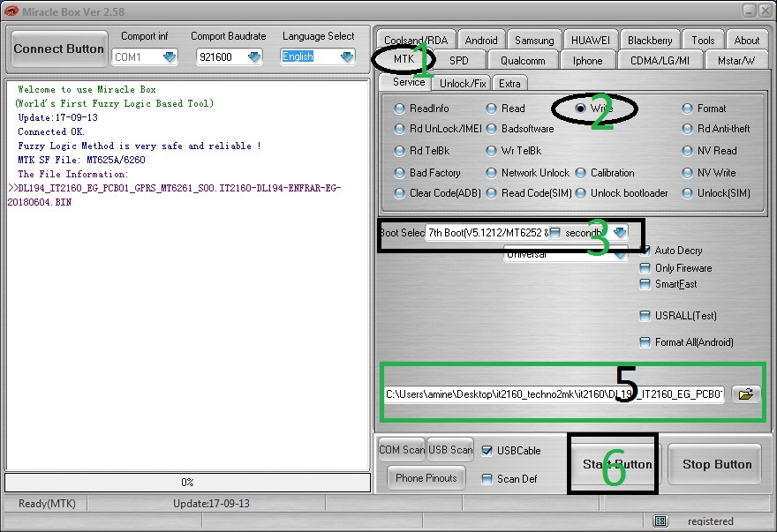Enable the Only Fireware checkbox

tap(646, 268)
